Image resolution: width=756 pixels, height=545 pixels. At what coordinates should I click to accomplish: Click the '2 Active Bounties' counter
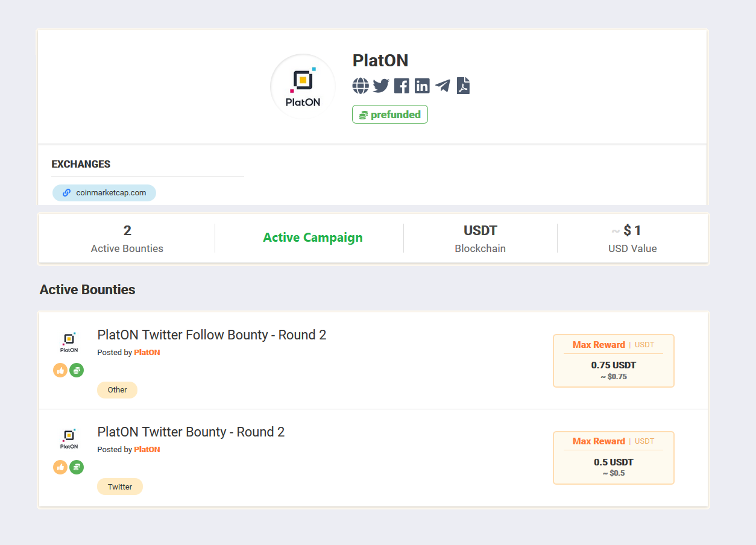pos(127,238)
